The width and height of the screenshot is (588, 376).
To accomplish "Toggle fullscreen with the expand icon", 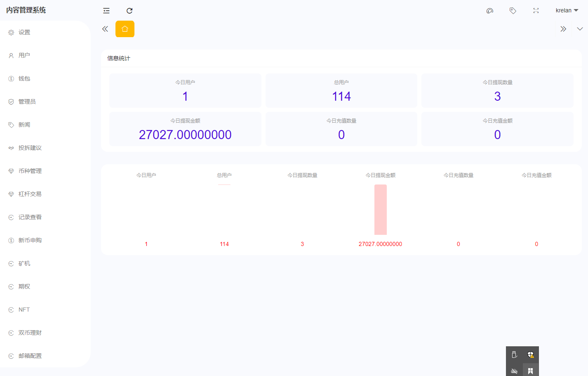I will point(536,11).
